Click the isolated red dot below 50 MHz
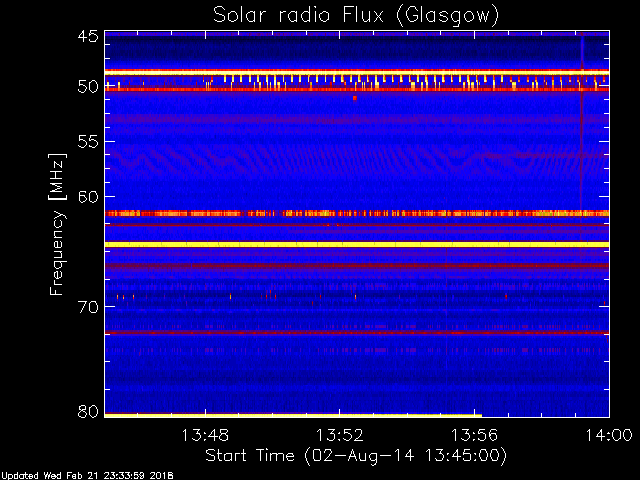Image resolution: width=640 pixels, height=480 pixels. (x=355, y=98)
